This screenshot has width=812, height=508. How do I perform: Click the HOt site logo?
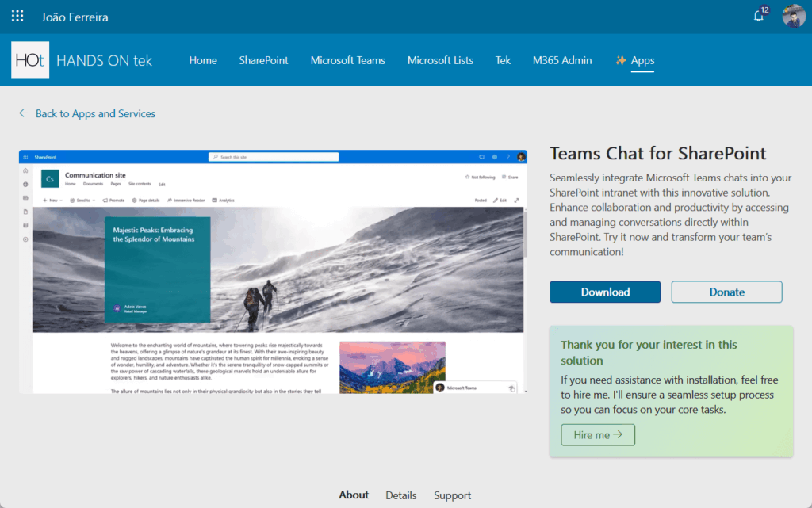pyautogui.click(x=30, y=60)
